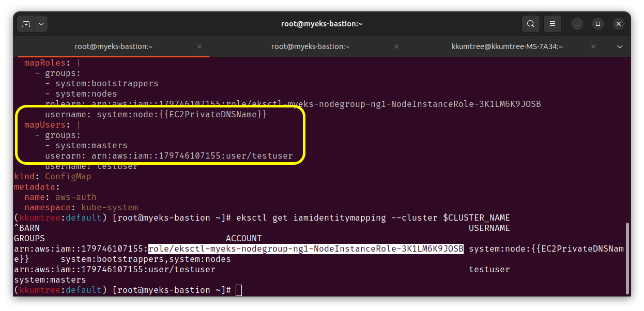Screen dimensions: 644x311
Task: Click the '- system:masters' YAML line
Action: [x=86, y=145]
